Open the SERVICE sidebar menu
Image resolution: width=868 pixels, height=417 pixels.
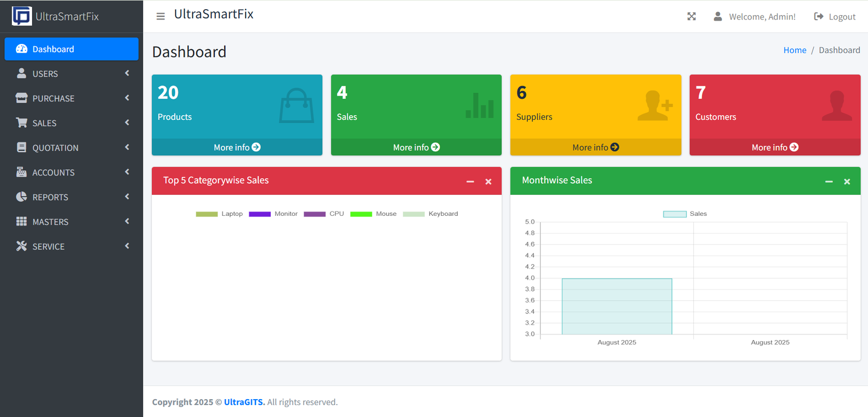[72, 246]
